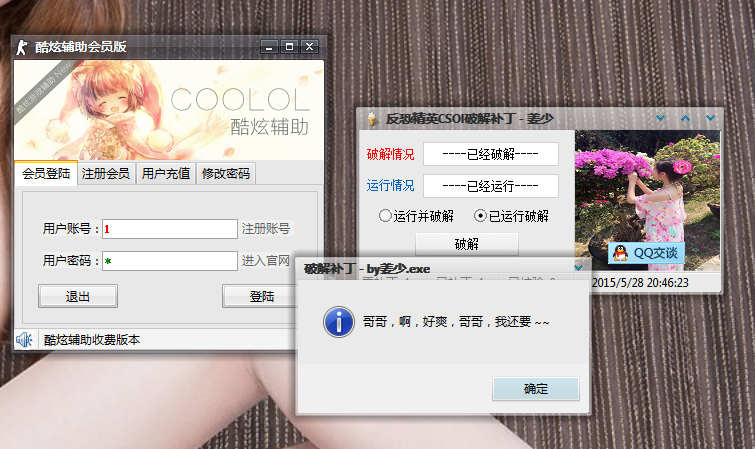
Task: Focus the 用户账号 input field
Action: pyautogui.click(x=170, y=229)
